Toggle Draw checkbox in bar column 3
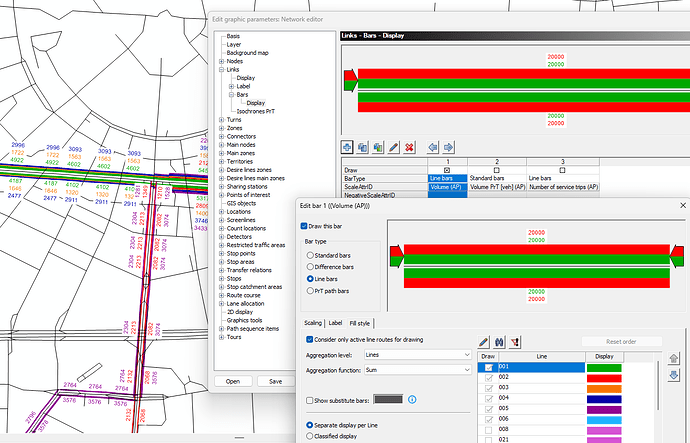690x443 pixels. click(x=562, y=170)
